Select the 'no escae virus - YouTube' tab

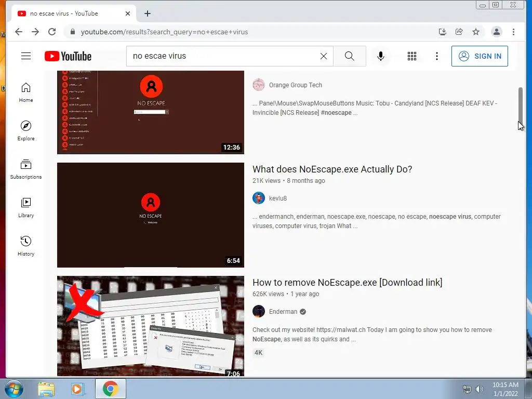pyautogui.click(x=74, y=14)
